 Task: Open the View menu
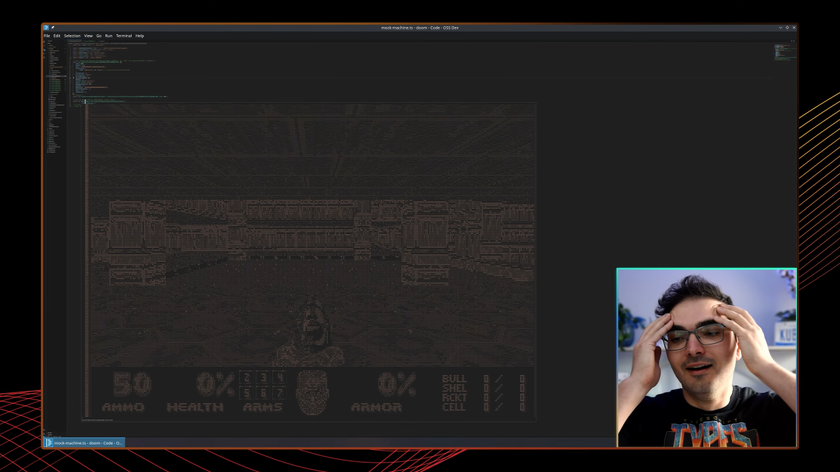(x=88, y=36)
